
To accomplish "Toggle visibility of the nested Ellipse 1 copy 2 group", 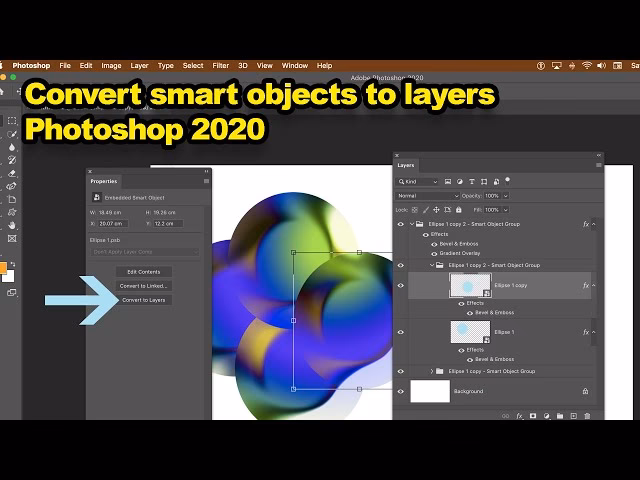I will coord(400,265).
